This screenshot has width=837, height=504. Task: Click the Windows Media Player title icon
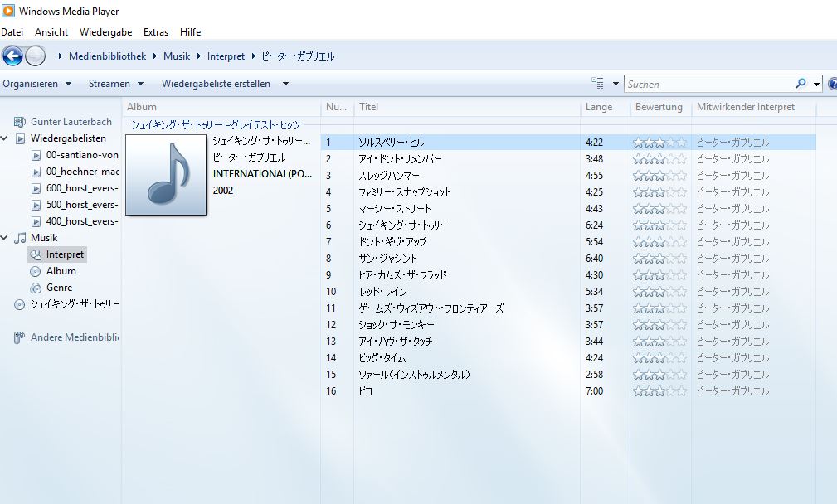coord(8,11)
